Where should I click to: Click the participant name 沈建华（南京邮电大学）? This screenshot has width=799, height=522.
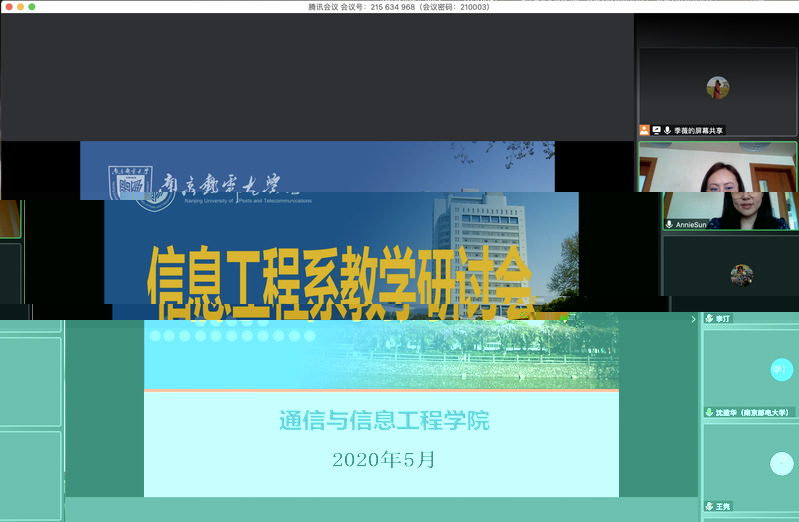point(752,412)
